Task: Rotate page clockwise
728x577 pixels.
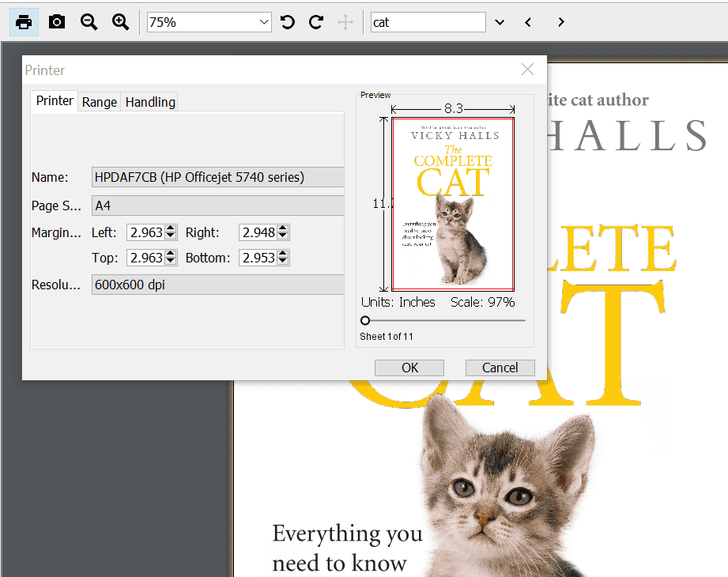Action: pyautogui.click(x=316, y=22)
